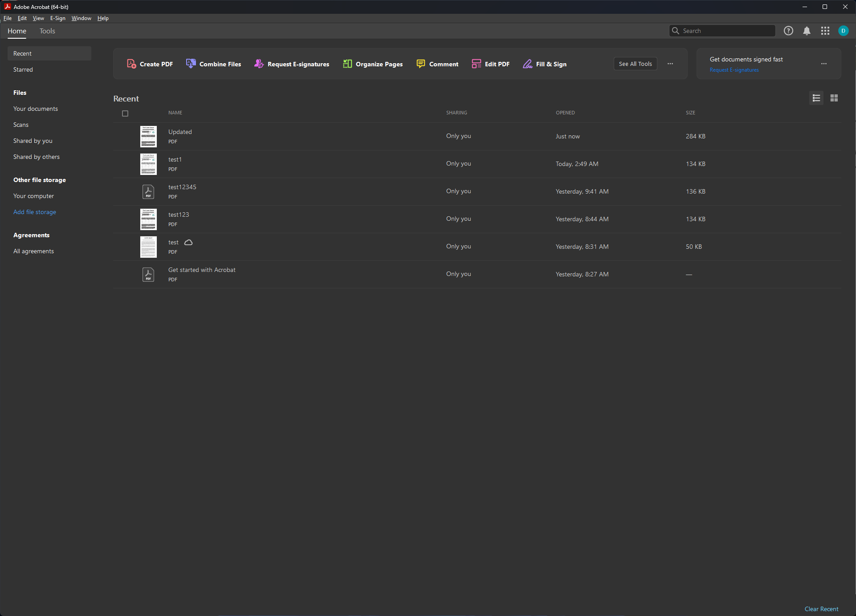This screenshot has height=616, width=856.
Task: Open the user profile avatar menu
Action: pyautogui.click(x=843, y=31)
